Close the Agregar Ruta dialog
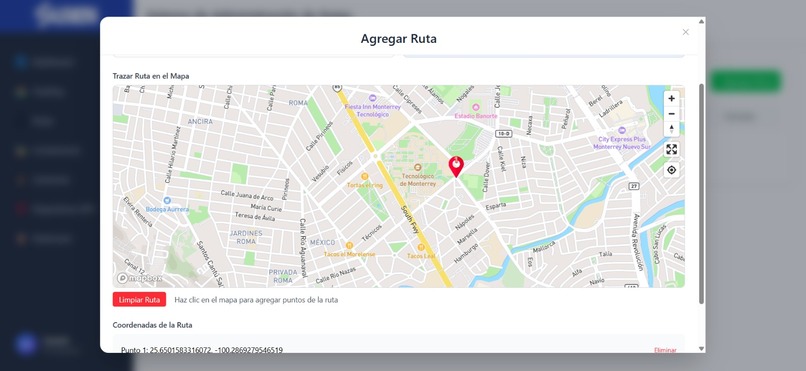This screenshot has width=806, height=371. (x=685, y=32)
